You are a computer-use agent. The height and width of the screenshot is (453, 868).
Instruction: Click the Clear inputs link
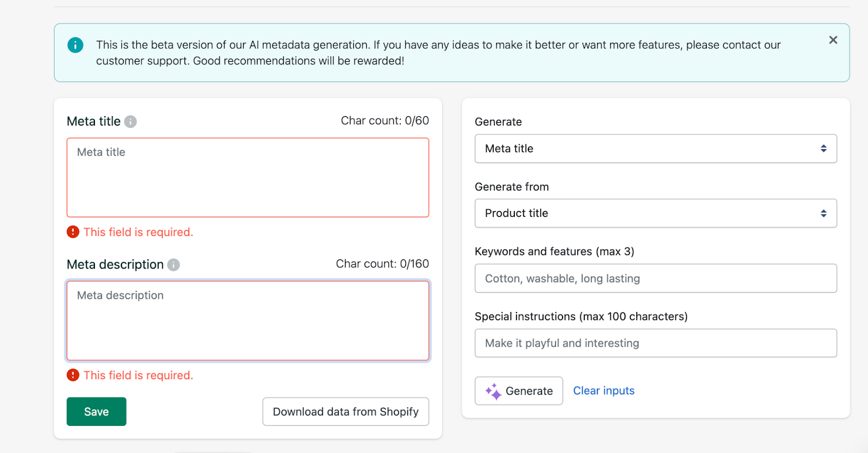[604, 391]
